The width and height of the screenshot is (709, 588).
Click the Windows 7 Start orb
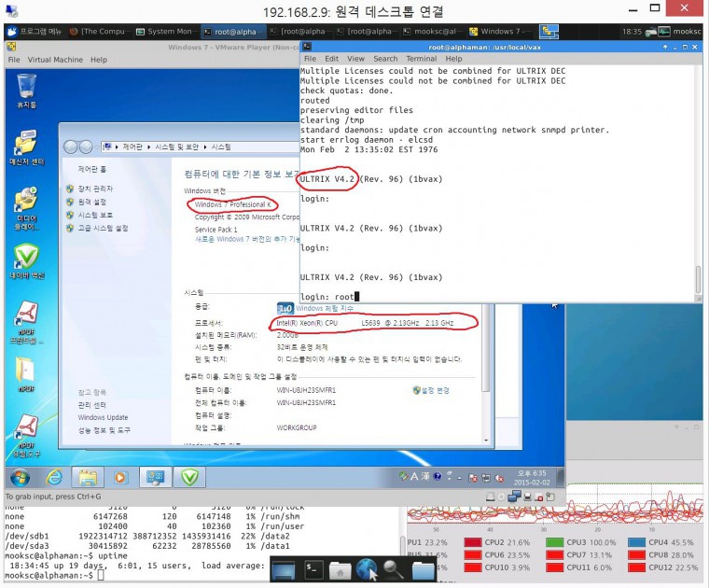20,477
